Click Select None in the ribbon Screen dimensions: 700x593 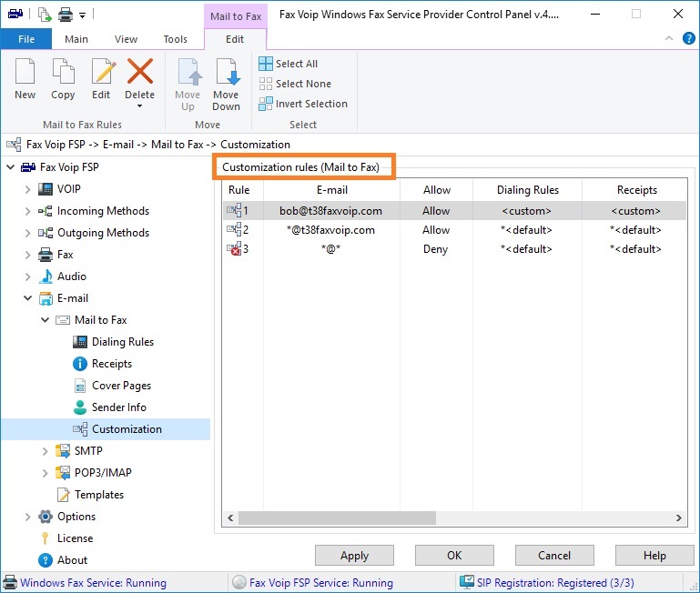[x=295, y=84]
